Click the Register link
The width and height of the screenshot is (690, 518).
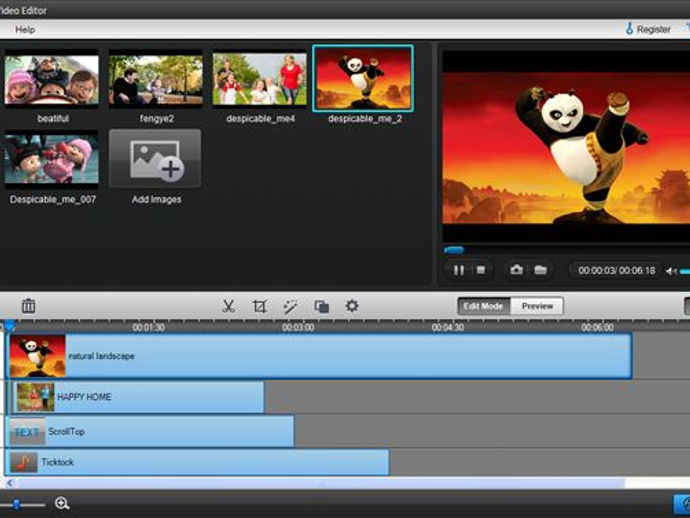click(x=653, y=29)
